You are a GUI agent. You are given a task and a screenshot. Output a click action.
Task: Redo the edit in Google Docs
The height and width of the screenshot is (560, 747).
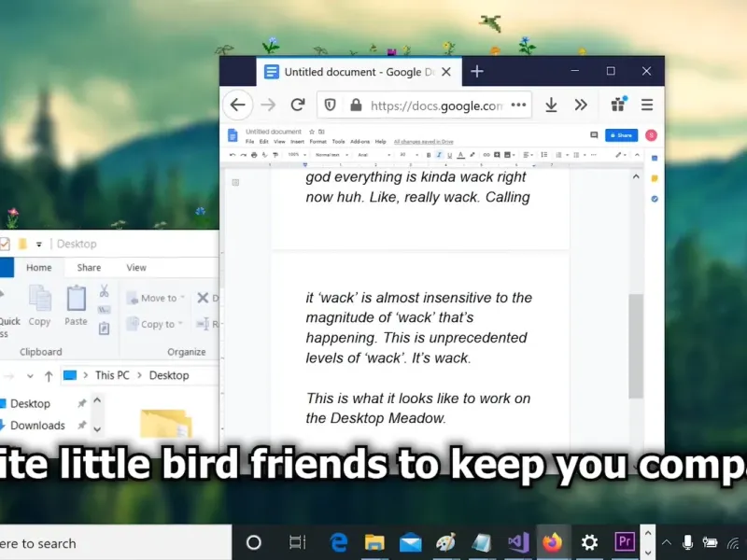click(244, 155)
